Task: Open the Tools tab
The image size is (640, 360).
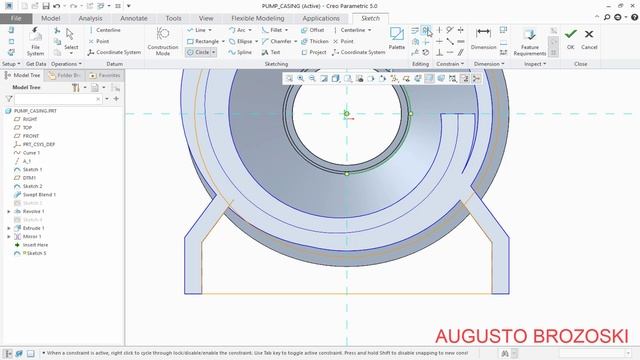Action: point(173,18)
